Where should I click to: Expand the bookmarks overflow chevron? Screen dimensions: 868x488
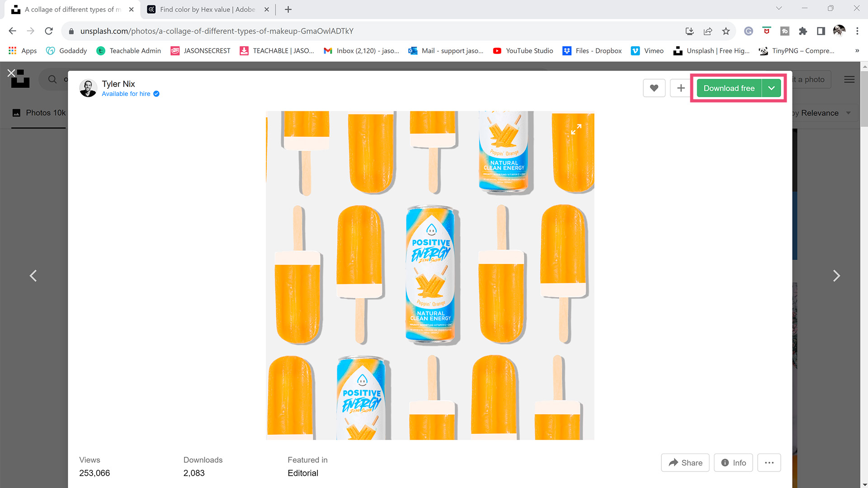click(857, 51)
